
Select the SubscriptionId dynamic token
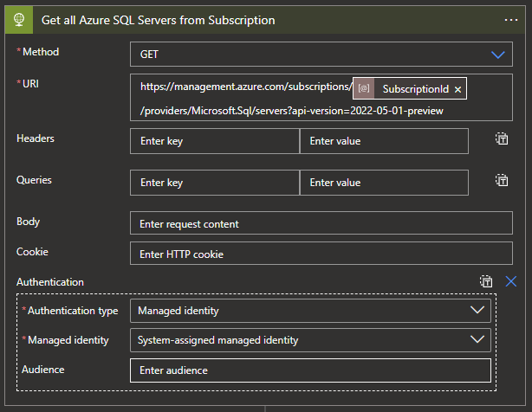(x=410, y=89)
